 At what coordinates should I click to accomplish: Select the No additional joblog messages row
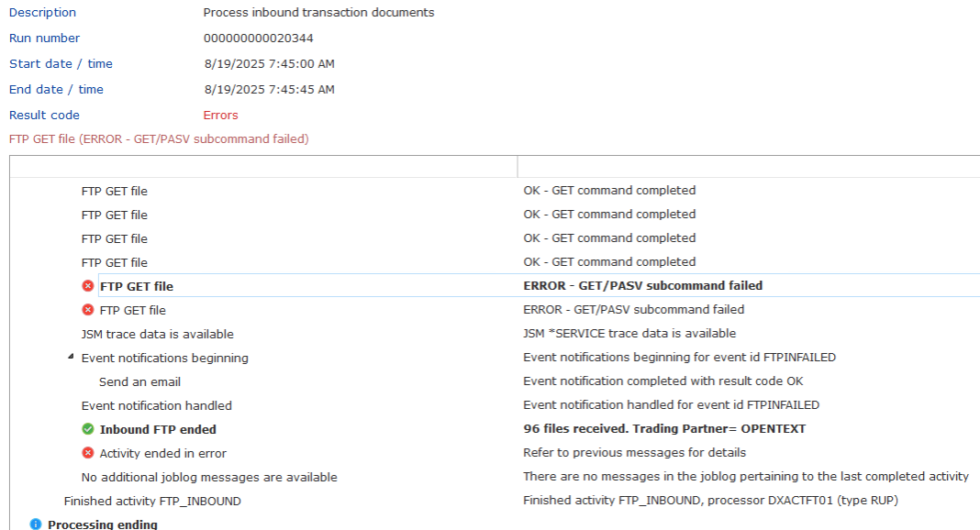click(200, 476)
